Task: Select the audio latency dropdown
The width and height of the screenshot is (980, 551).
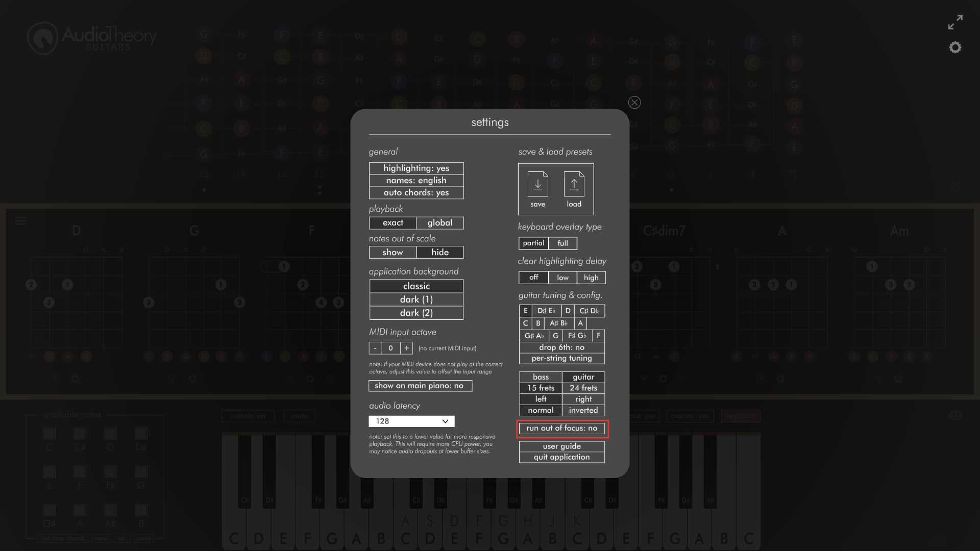Action: [411, 421]
